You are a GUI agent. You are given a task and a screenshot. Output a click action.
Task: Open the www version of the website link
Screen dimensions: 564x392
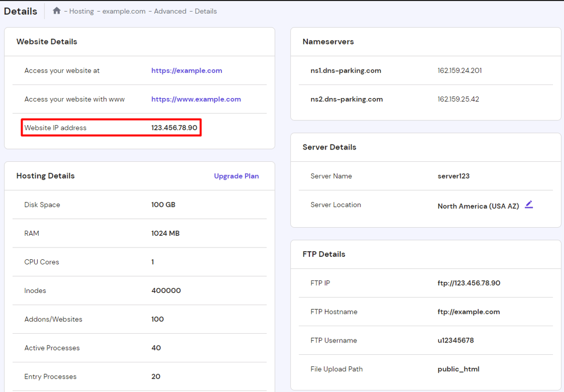tap(196, 99)
